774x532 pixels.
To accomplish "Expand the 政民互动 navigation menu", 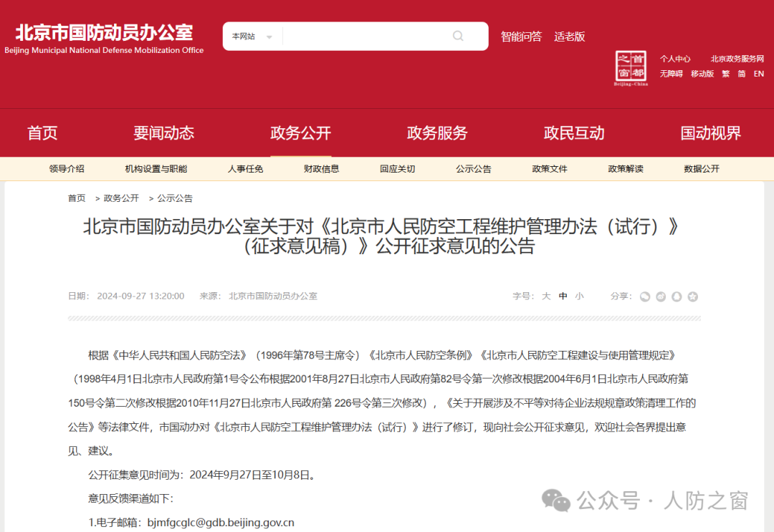I will [573, 132].
